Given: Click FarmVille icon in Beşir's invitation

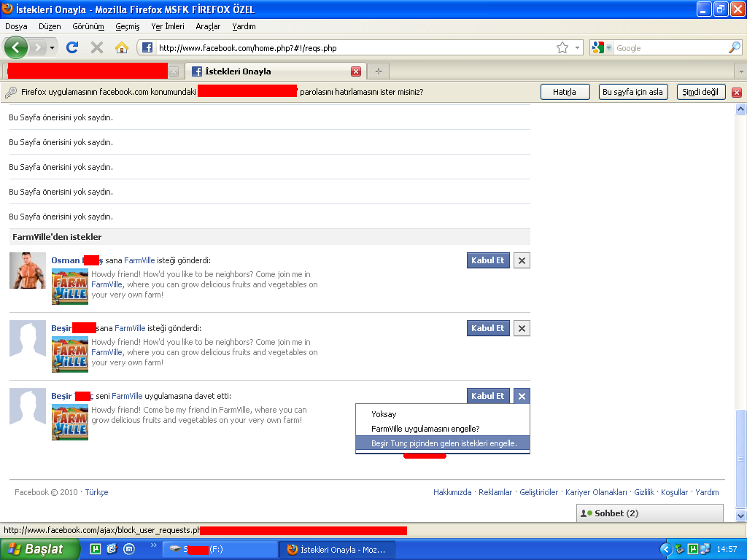Looking at the screenshot, I should pyautogui.click(x=70, y=422).
